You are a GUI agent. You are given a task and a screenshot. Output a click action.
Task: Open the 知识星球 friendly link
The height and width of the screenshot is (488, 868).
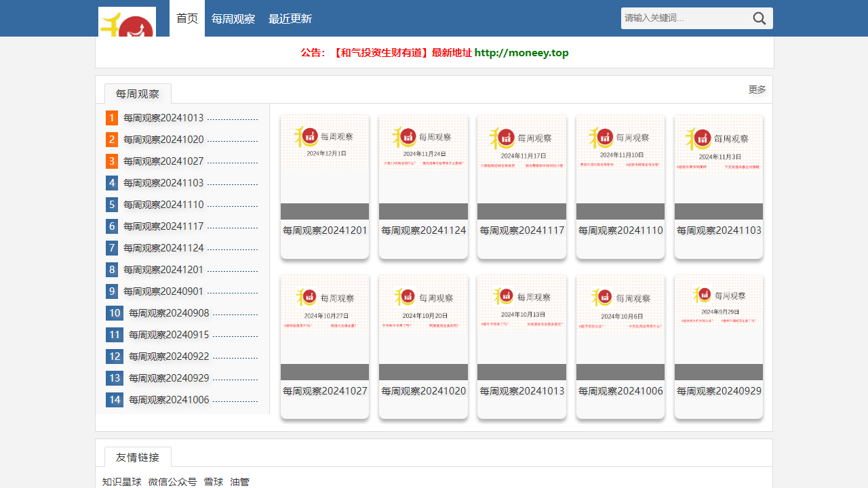[122, 482]
